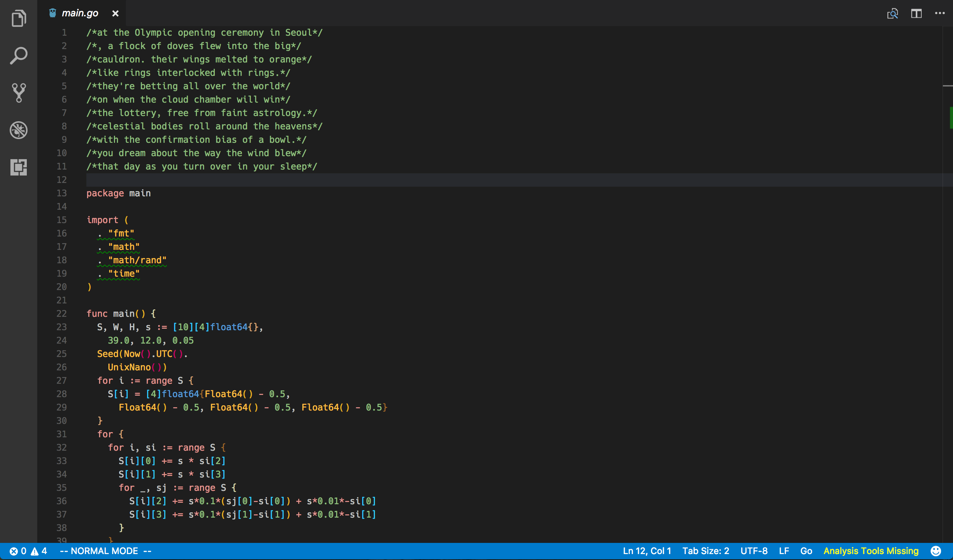Image resolution: width=953 pixels, height=560 pixels.
Task: Click the empty line 12 in editor
Action: pos(303,180)
